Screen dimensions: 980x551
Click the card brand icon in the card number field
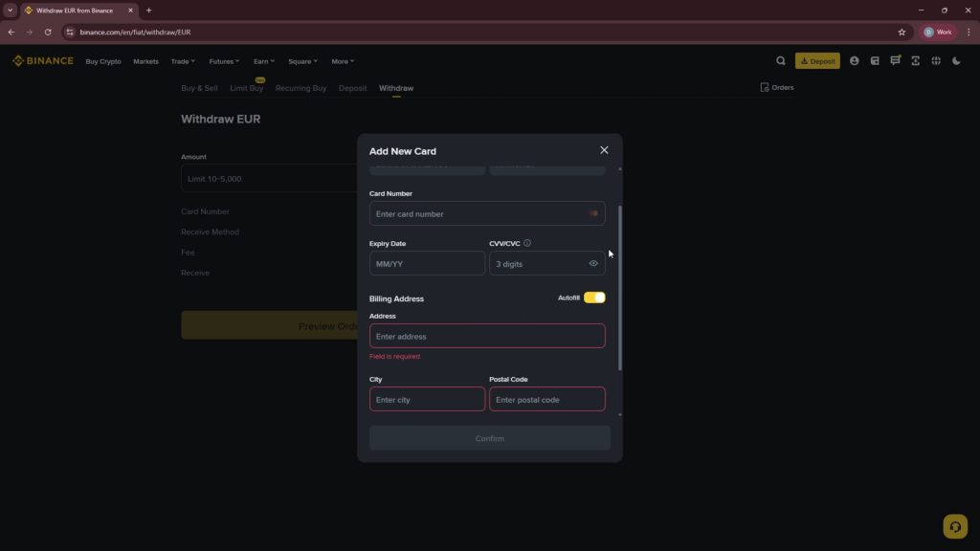593,213
